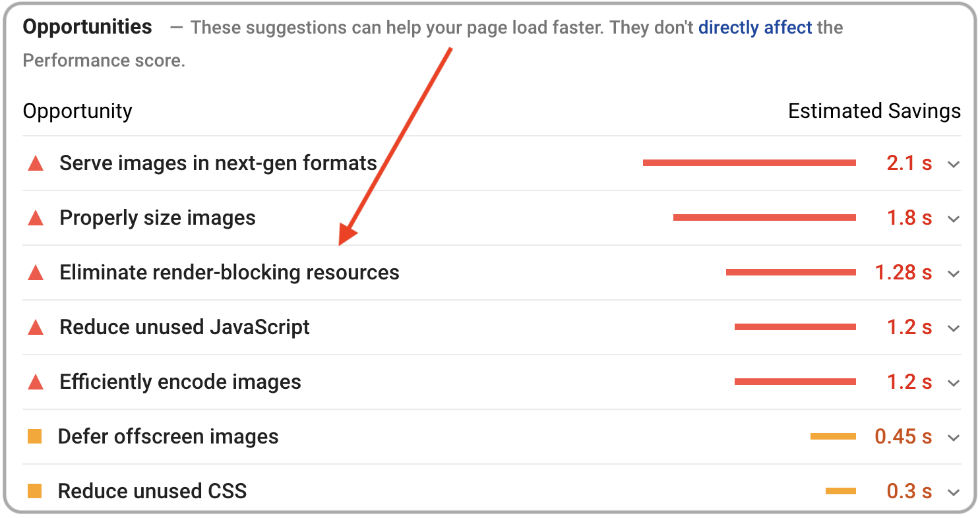The image size is (980, 518).
Task: Expand the Properly size images chevron
Action: 953,219
